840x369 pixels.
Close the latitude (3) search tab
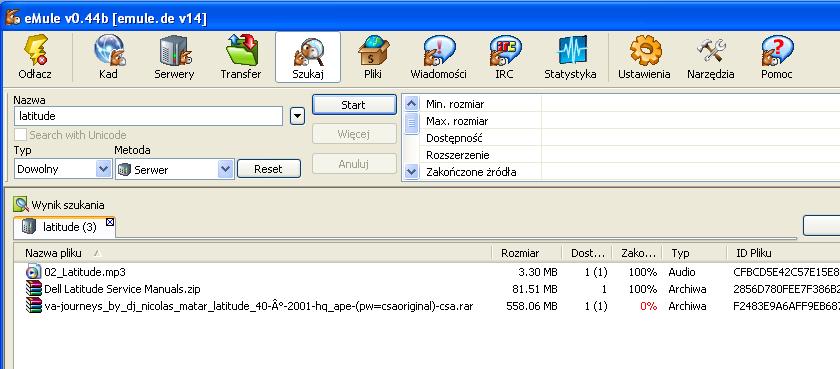click(110, 222)
